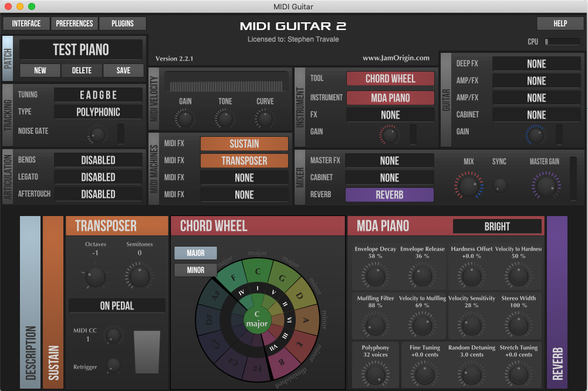
Task: Toggle Bends from DISABLED
Action: pos(98,160)
